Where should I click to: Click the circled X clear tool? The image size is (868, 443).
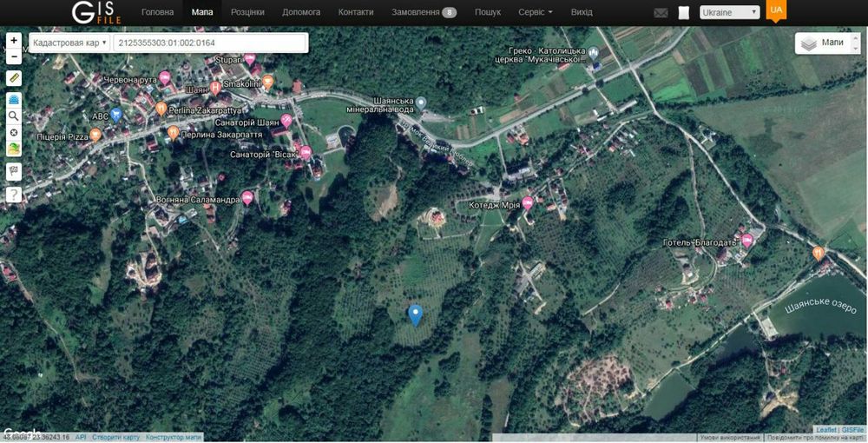[x=14, y=132]
